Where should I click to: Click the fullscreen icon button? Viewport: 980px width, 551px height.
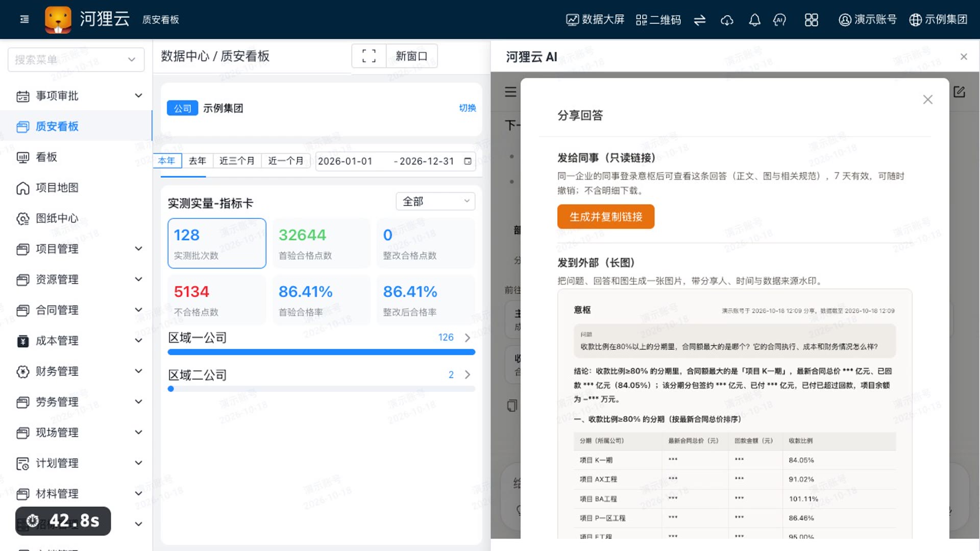pyautogui.click(x=369, y=56)
